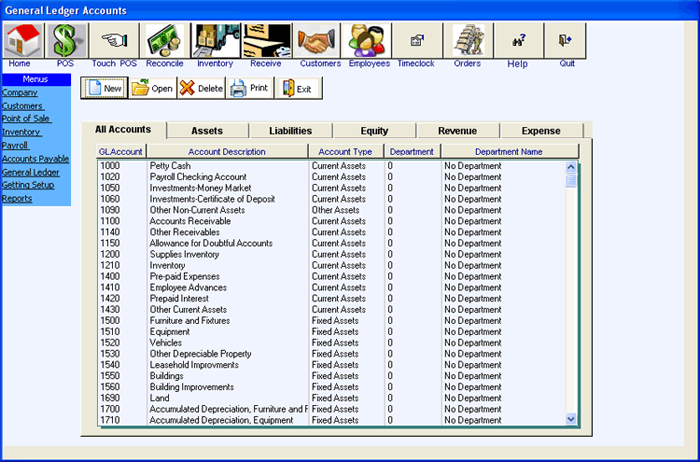This screenshot has width=700, height=462.
Task: Open the Orders hand-truck icon
Action: 468,41
